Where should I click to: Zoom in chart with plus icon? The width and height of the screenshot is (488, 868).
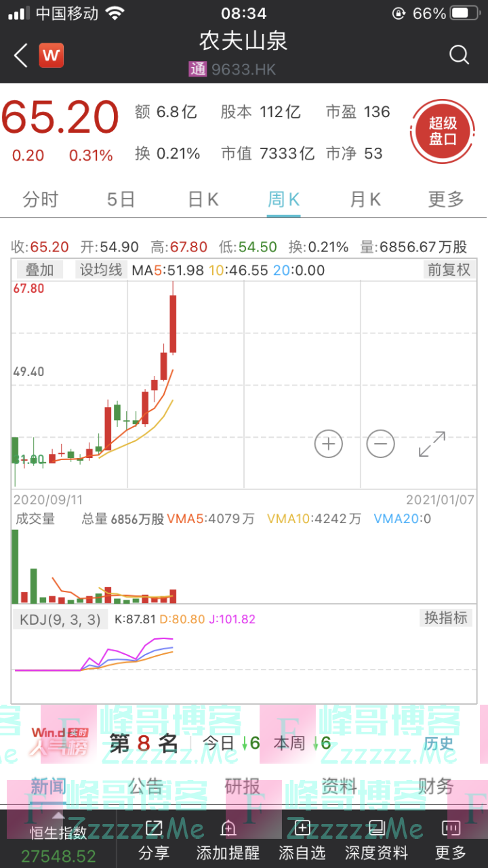[x=329, y=444]
